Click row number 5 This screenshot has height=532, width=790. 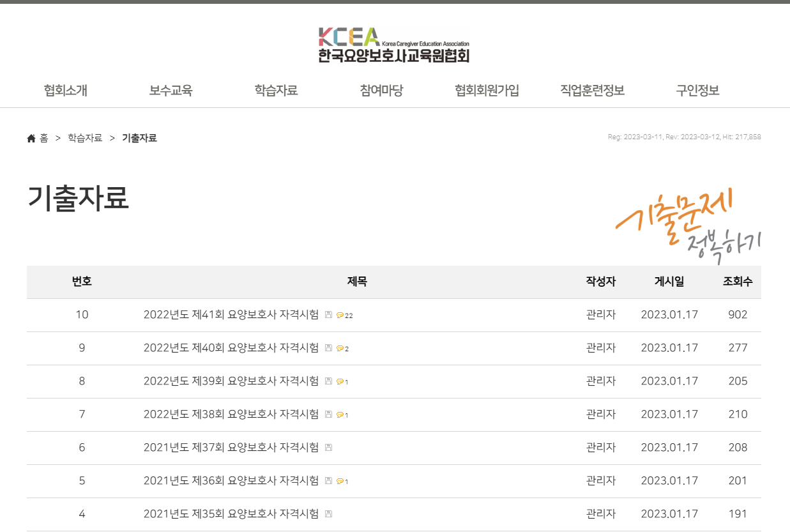tap(82, 480)
